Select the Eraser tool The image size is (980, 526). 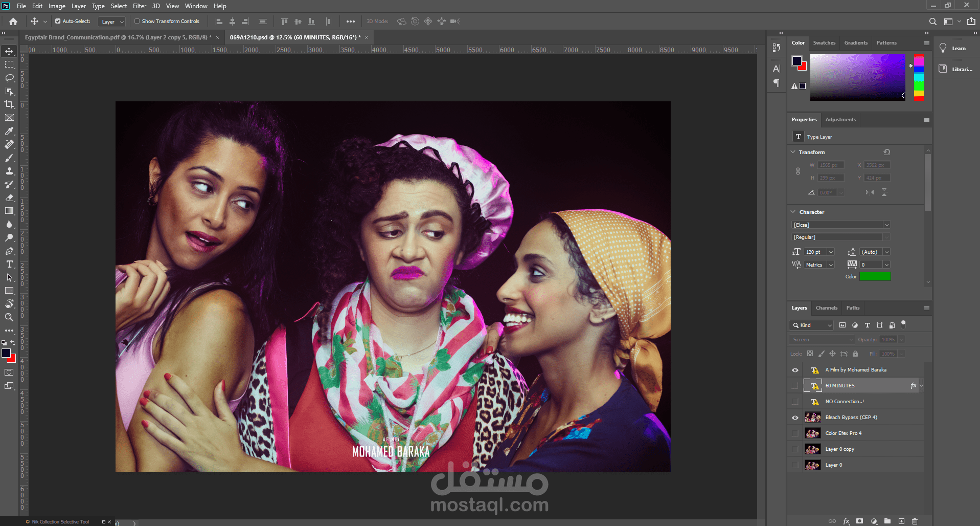click(9, 198)
